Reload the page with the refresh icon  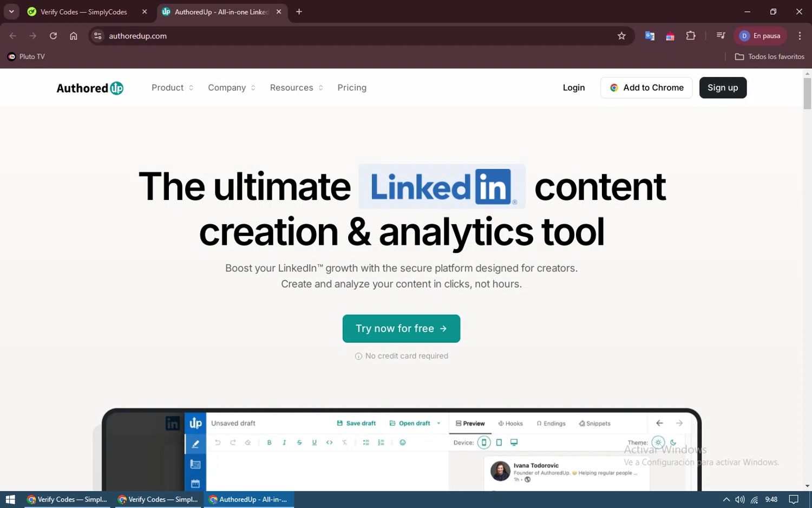53,36
